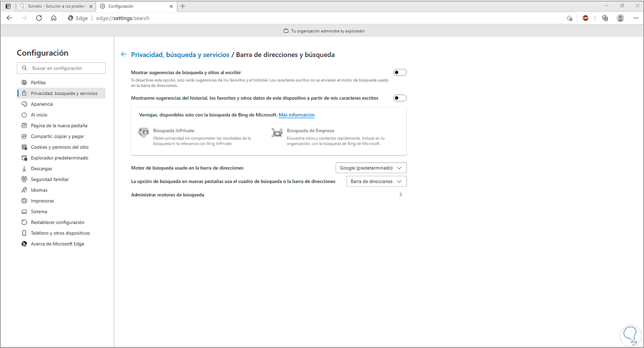
Task: Go back using browser back arrow
Action: 9,18
